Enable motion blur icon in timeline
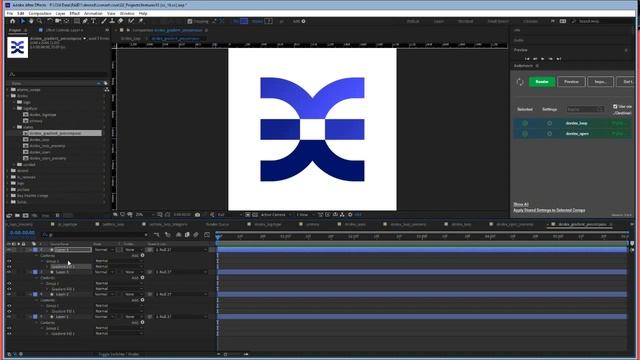This screenshot has width=640, height=360. [x=196, y=235]
